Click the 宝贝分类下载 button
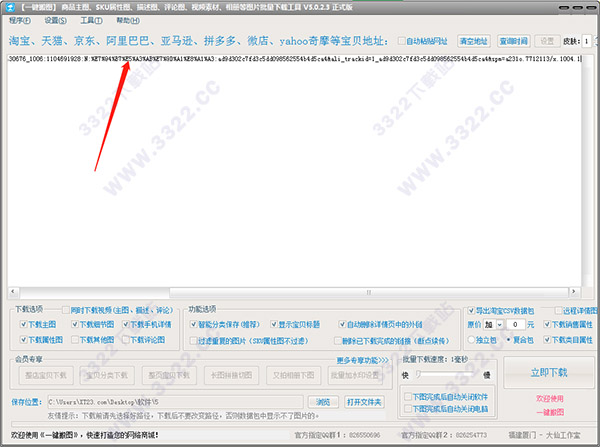 107,375
